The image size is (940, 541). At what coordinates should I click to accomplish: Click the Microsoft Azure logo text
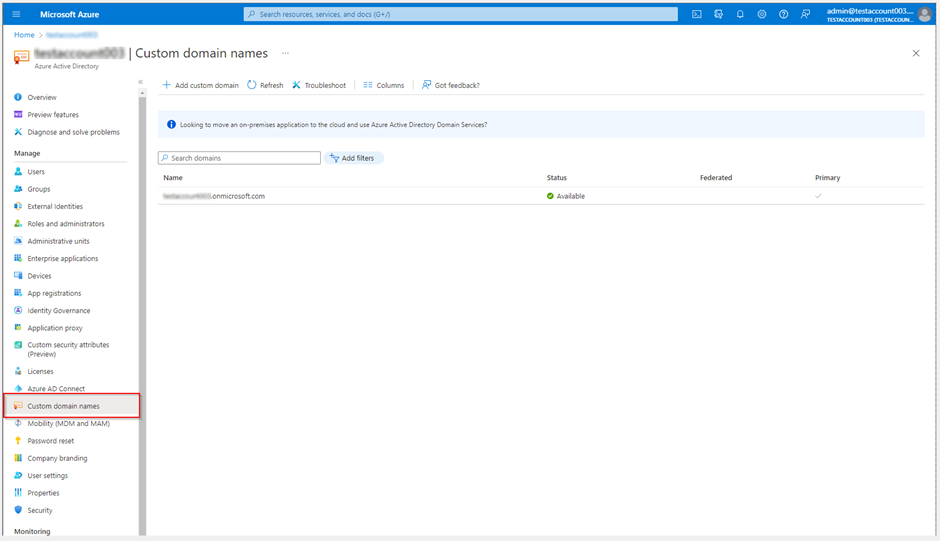coord(70,14)
